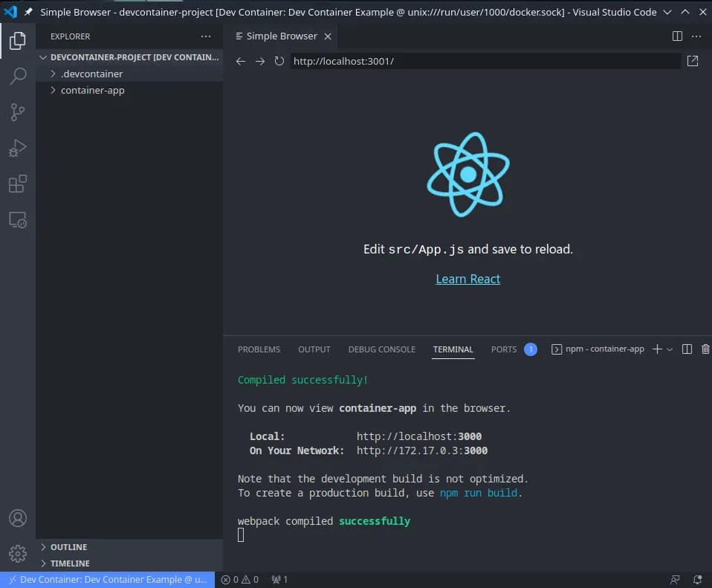Open the Accounts menu icon

tap(18, 518)
